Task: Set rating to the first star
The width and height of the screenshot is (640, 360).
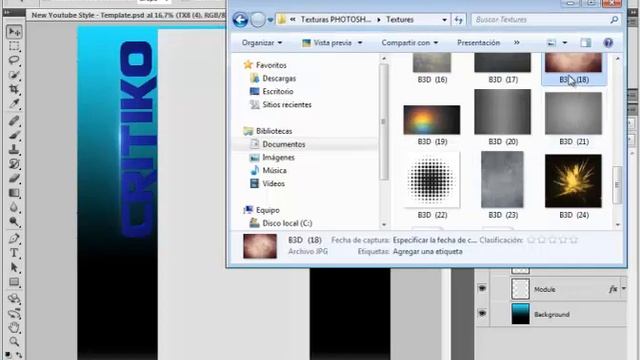Action: coord(531,240)
